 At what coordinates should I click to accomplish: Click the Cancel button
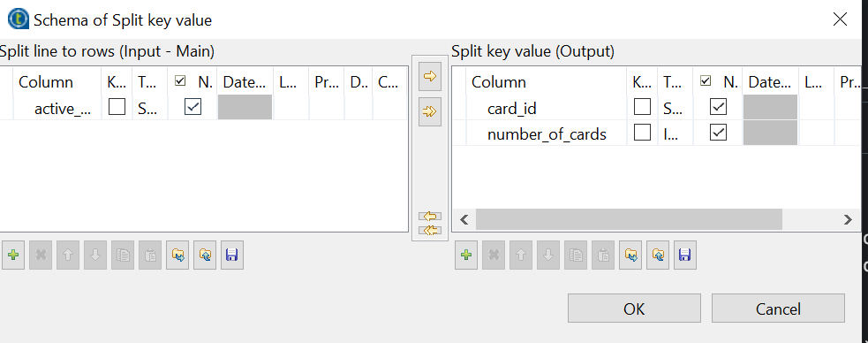pos(778,309)
